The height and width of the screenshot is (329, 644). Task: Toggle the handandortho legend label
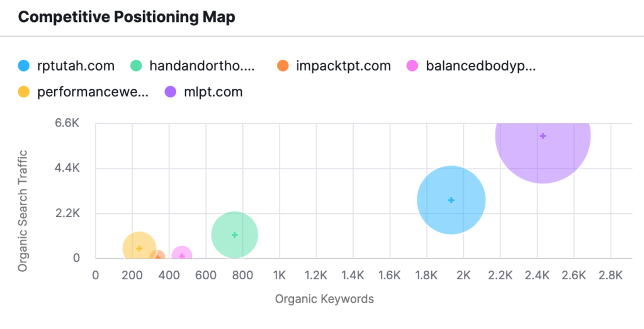coord(201,65)
